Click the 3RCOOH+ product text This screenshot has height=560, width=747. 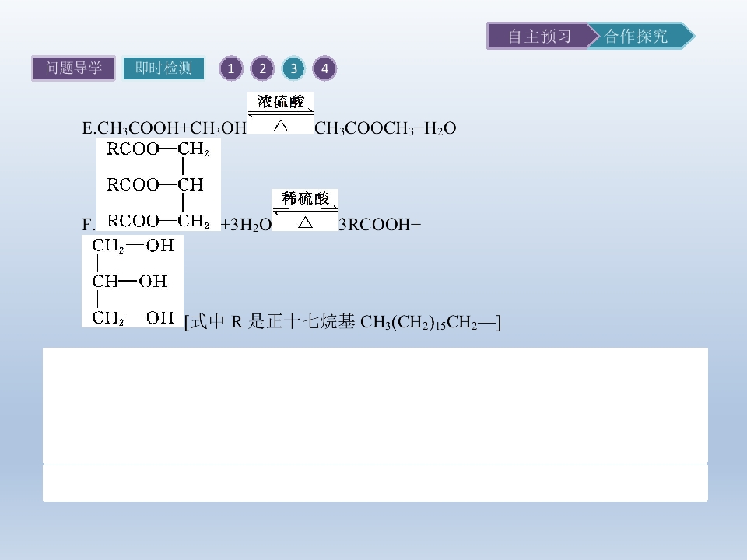(380, 224)
